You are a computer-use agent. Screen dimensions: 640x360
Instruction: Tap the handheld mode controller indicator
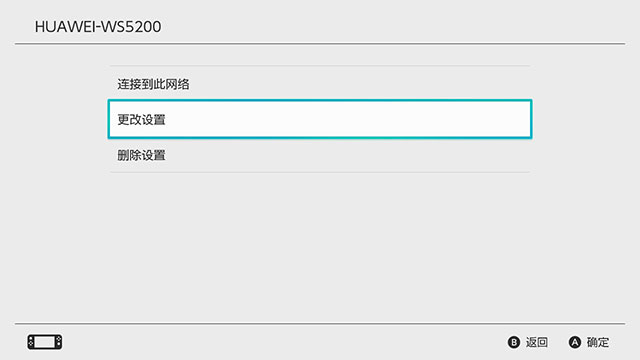coord(45,342)
